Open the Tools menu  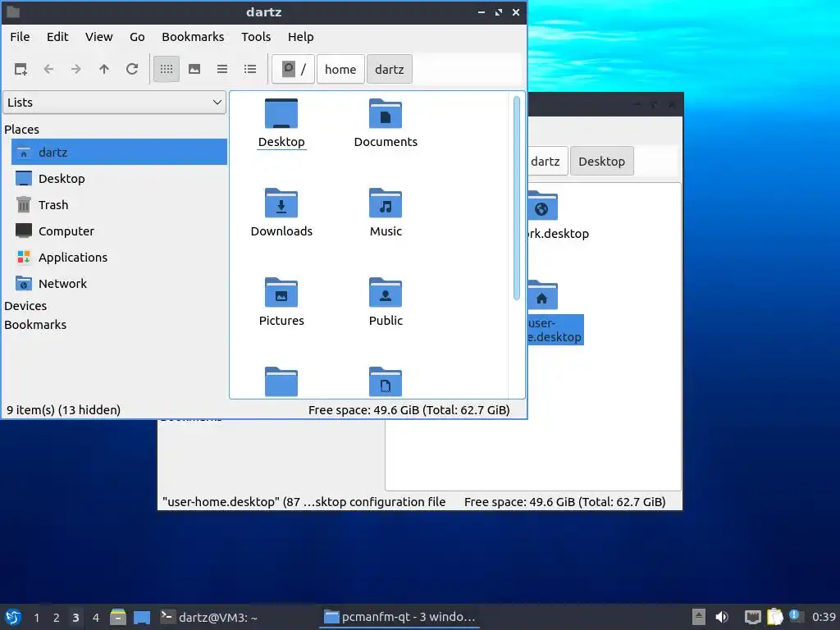pyautogui.click(x=256, y=37)
